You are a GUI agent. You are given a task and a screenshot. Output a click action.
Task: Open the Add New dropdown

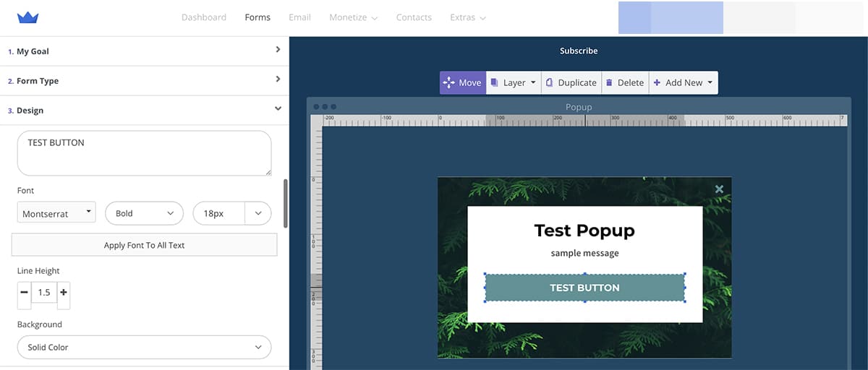[x=684, y=82]
